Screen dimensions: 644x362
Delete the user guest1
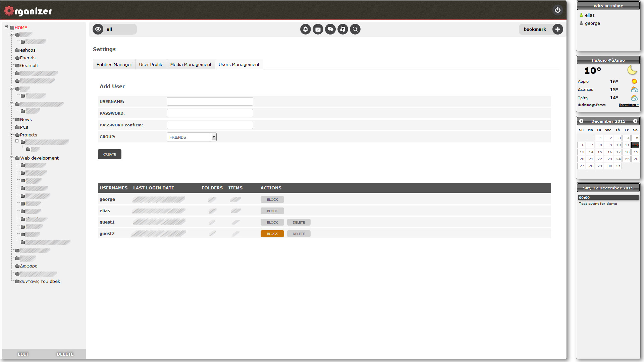tap(299, 222)
